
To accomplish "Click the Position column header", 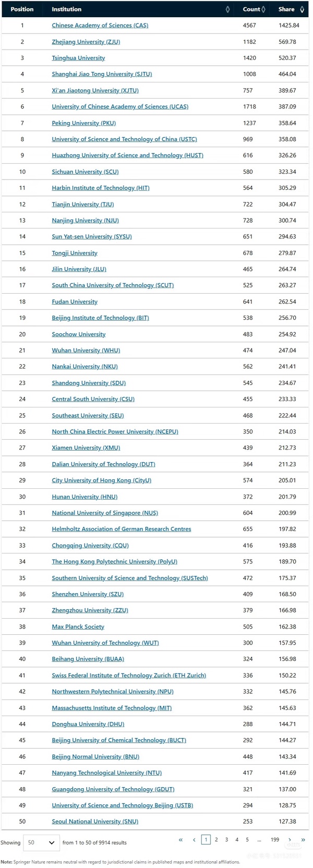I will pyautogui.click(x=22, y=9).
